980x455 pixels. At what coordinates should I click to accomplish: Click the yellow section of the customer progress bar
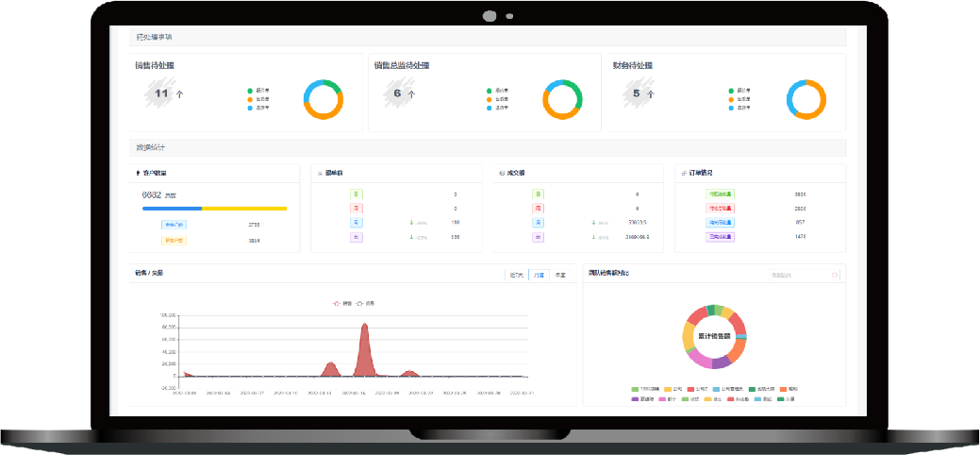[244, 209]
